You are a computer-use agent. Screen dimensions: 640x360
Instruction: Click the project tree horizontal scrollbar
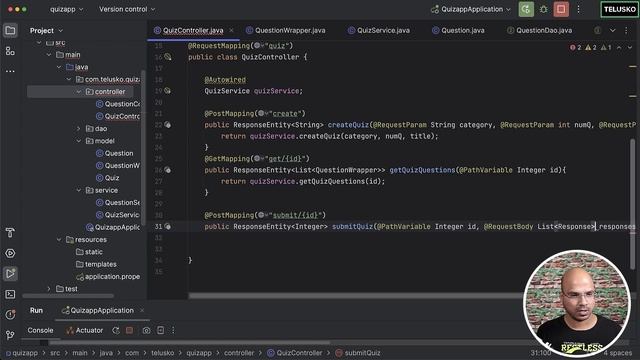pos(68,296)
